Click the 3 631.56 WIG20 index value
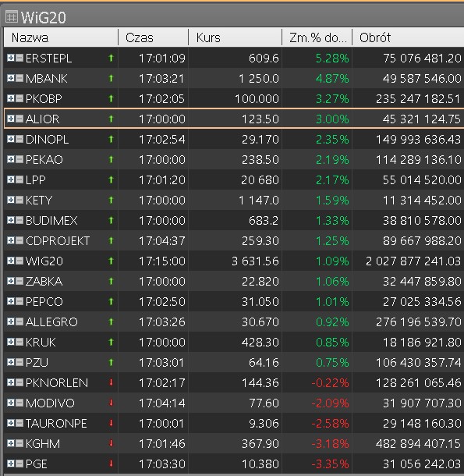The width and height of the screenshot is (464, 476). click(255, 261)
